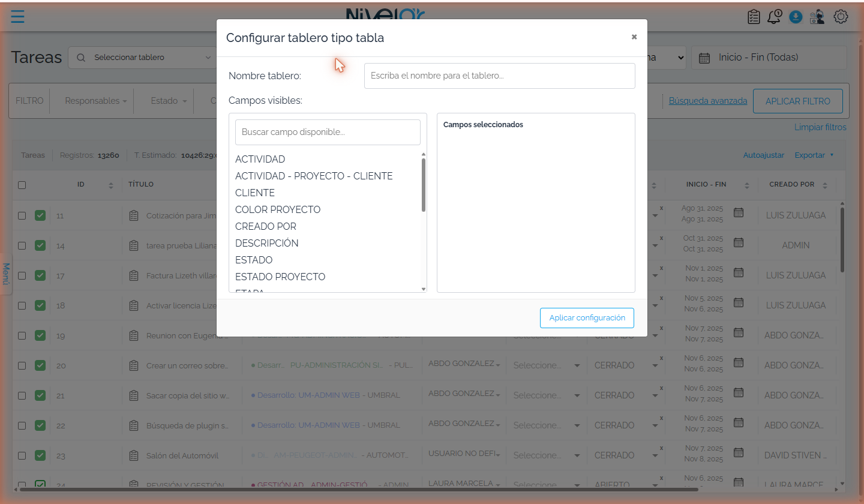This screenshot has height=504, width=864.
Task: Open date calendar icon for task 20
Action: [x=739, y=362]
